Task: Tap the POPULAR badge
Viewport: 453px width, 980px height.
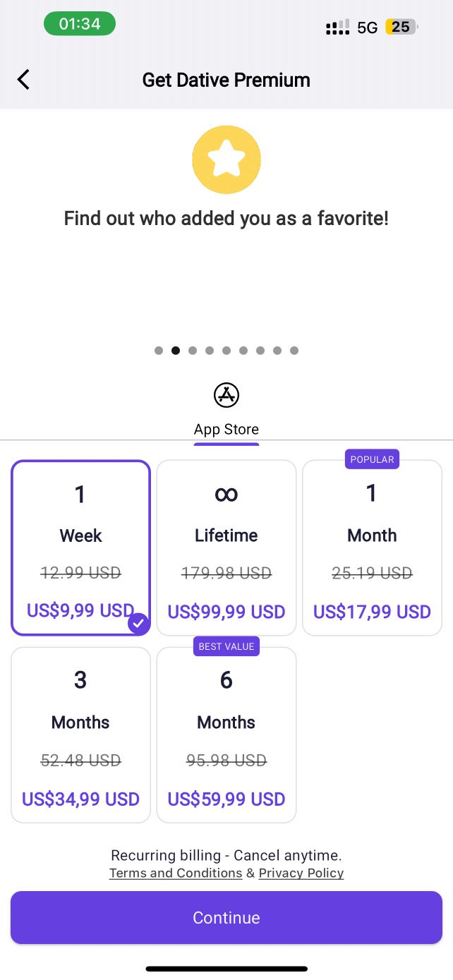Action: tap(372, 459)
